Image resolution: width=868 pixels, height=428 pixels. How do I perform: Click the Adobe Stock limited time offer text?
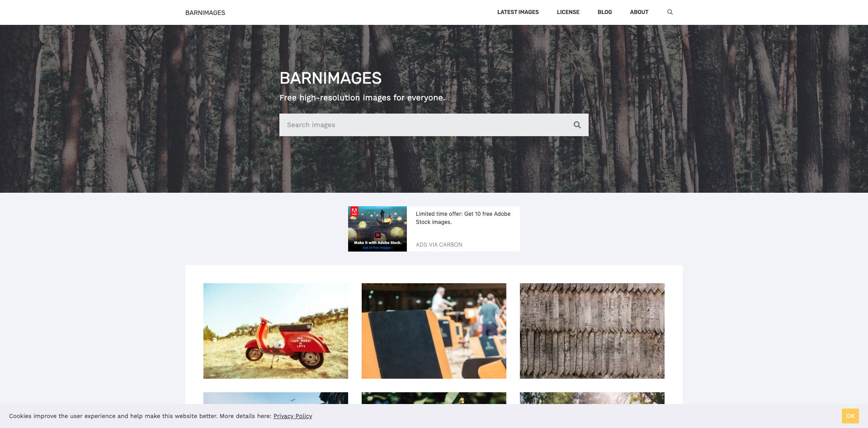463,218
